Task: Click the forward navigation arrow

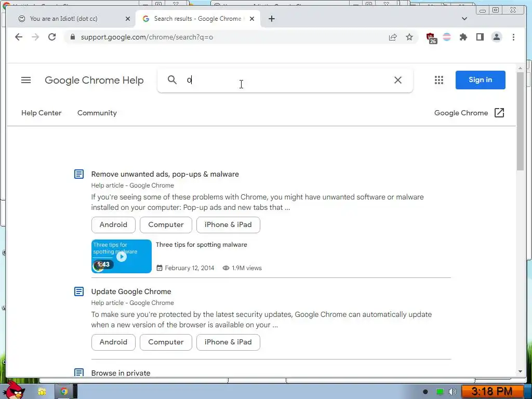Action: click(35, 37)
